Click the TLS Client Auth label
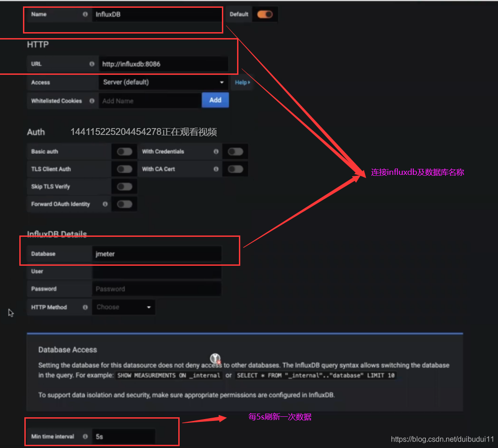Screen dimensions: 498x448 click(51, 169)
